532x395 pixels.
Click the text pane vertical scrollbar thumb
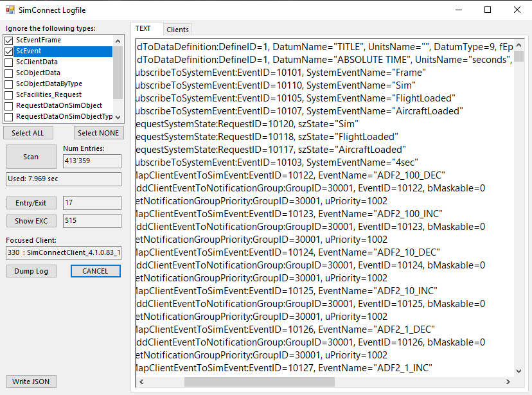(x=519, y=57)
